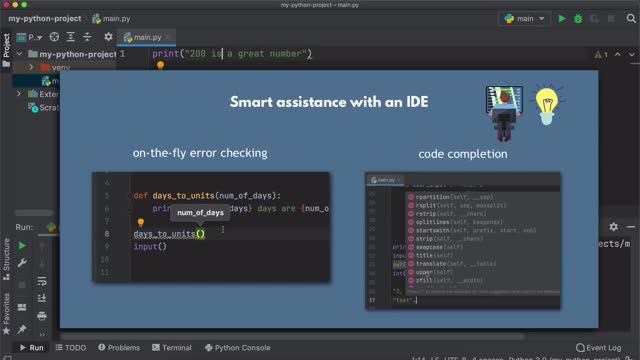The image size is (640, 360).
Task: Select Scratches and Consoles tree item
Action: [x=43, y=108]
